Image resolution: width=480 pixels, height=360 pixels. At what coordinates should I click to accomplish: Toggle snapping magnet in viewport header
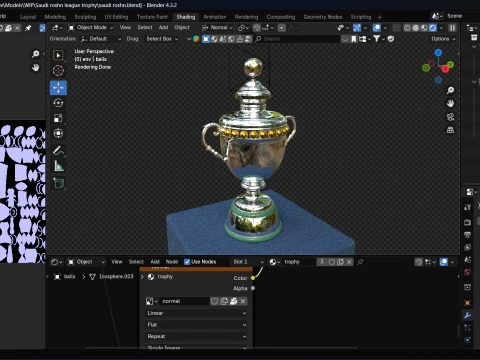(257, 28)
